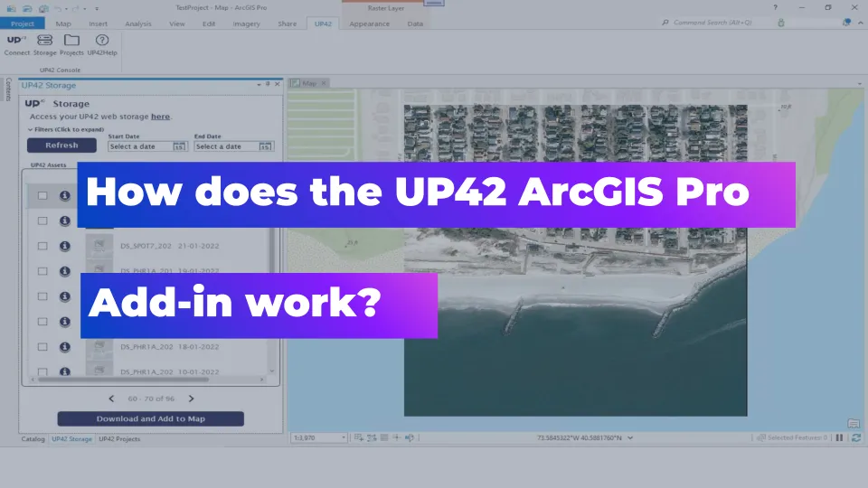Click the assets list horizontal scrollbar
868x488 pixels.
pyautogui.click(x=124, y=380)
